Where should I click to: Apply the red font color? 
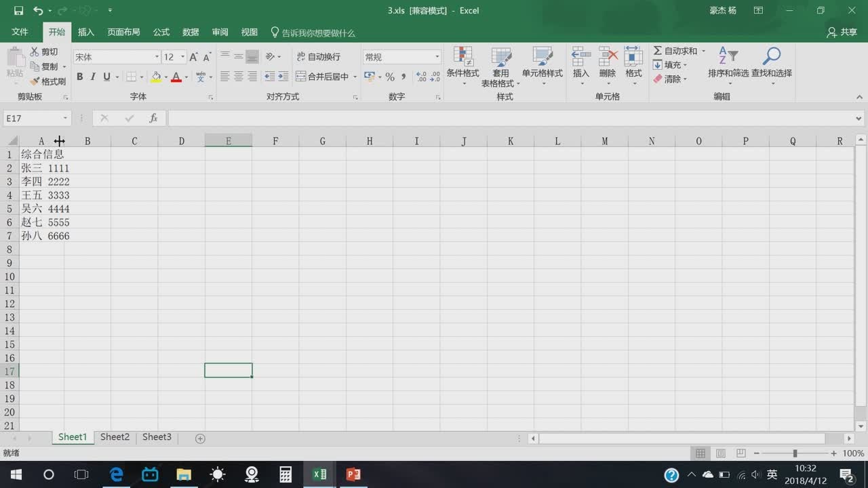(x=176, y=77)
